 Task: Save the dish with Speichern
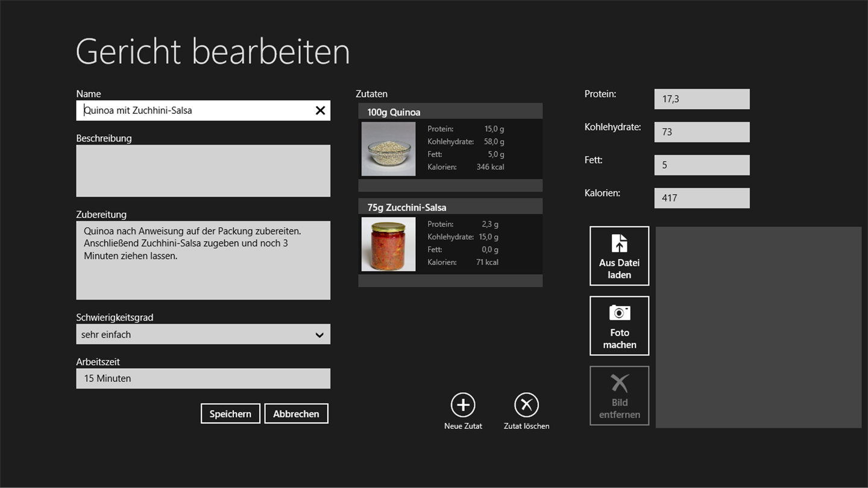tap(230, 414)
